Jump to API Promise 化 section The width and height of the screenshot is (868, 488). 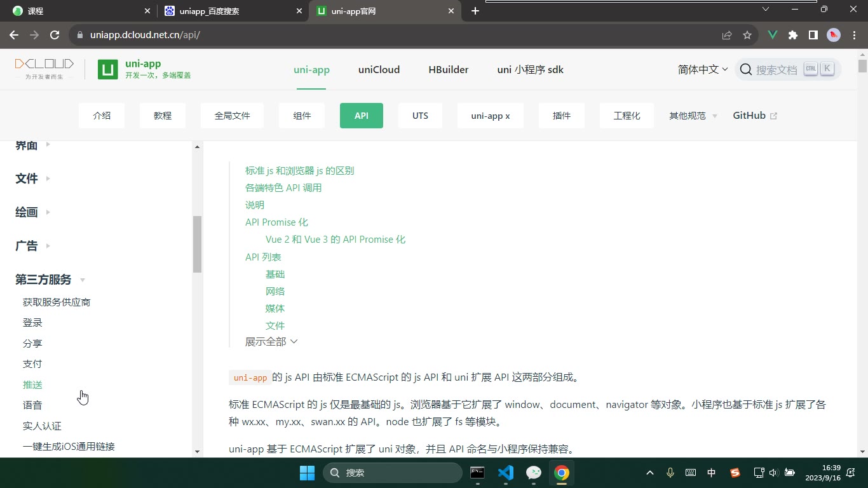pyautogui.click(x=276, y=222)
